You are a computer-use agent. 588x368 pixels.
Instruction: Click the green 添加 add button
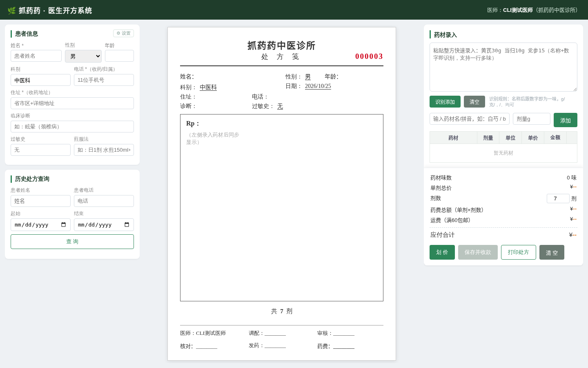click(x=566, y=120)
